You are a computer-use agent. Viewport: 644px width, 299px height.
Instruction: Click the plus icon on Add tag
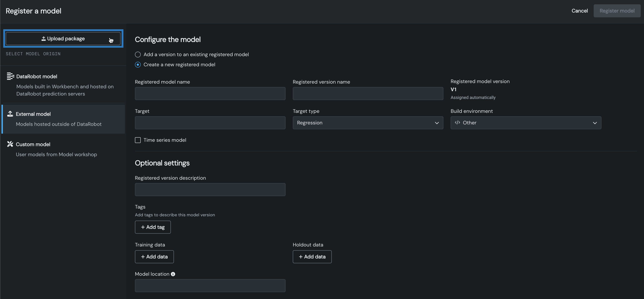coord(143,227)
